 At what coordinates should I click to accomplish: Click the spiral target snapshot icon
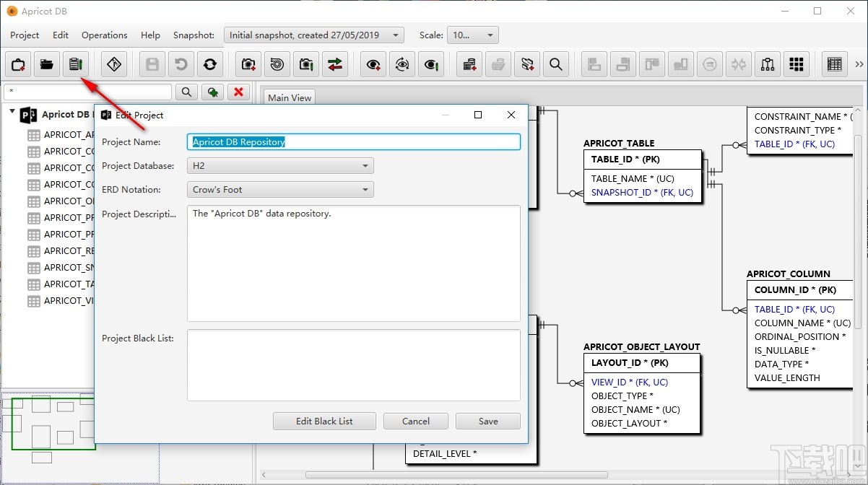coord(277,64)
